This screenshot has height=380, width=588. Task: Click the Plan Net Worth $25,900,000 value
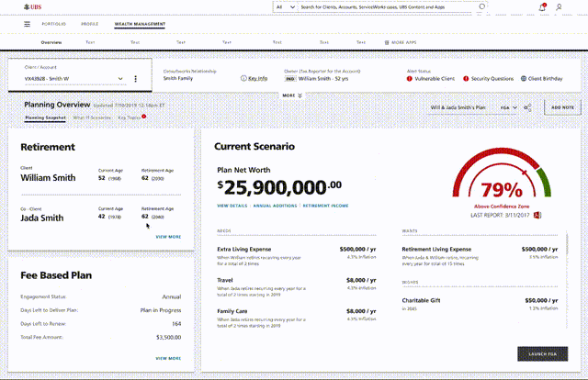pyautogui.click(x=279, y=187)
